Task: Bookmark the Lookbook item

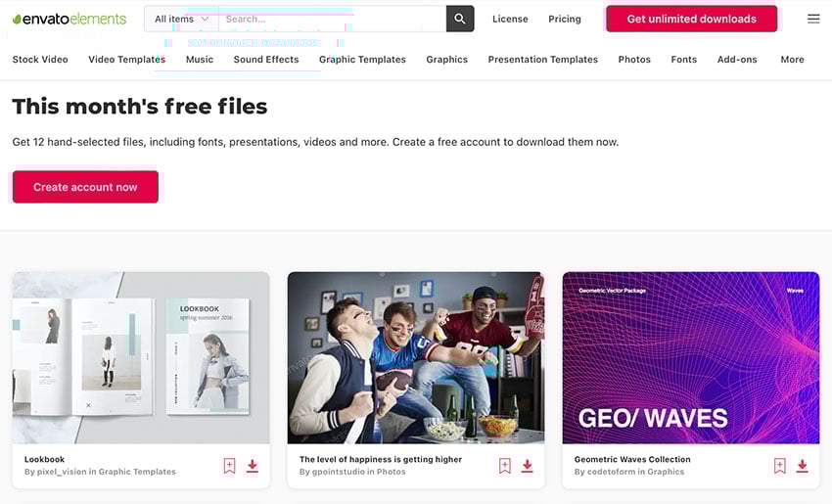Action: coord(229,466)
